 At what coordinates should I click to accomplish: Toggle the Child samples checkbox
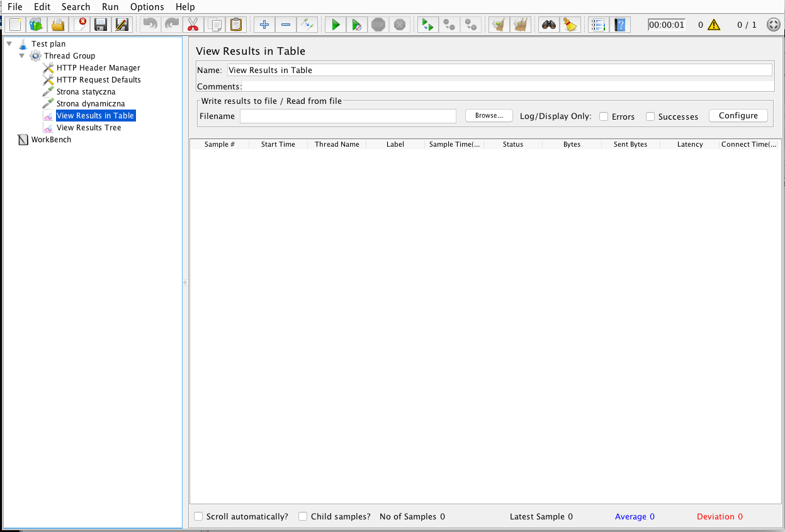303,516
